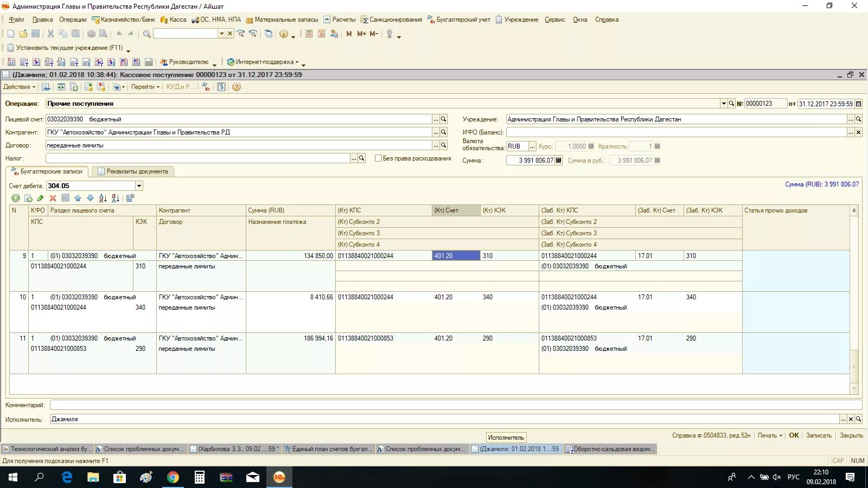Clear the ИФО (Баланс) field
Viewport: 868px width, 488px height.
tap(858, 132)
